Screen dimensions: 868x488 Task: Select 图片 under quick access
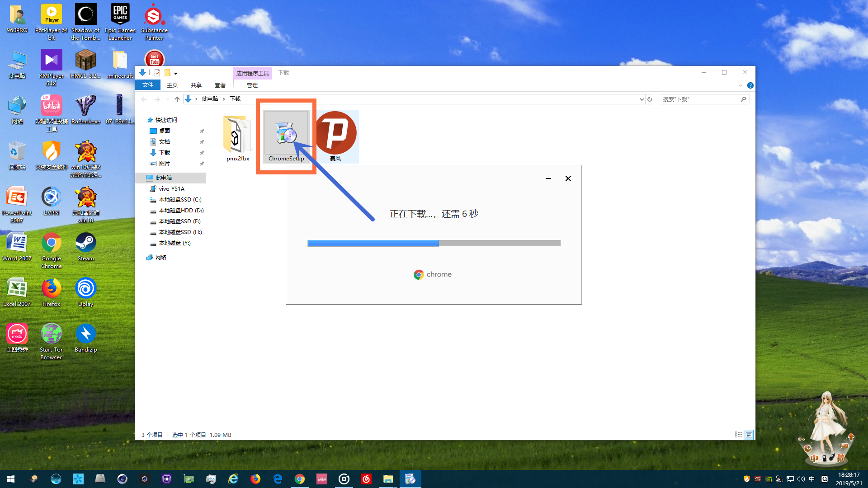pos(165,164)
